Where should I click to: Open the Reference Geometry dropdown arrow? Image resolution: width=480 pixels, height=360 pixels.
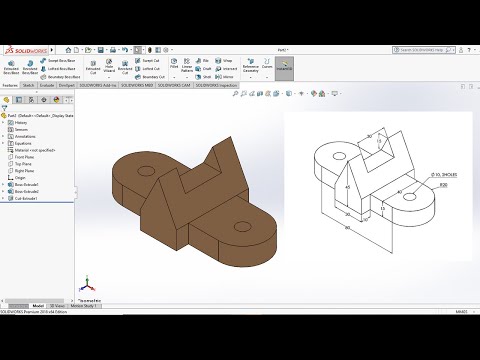click(x=251, y=78)
